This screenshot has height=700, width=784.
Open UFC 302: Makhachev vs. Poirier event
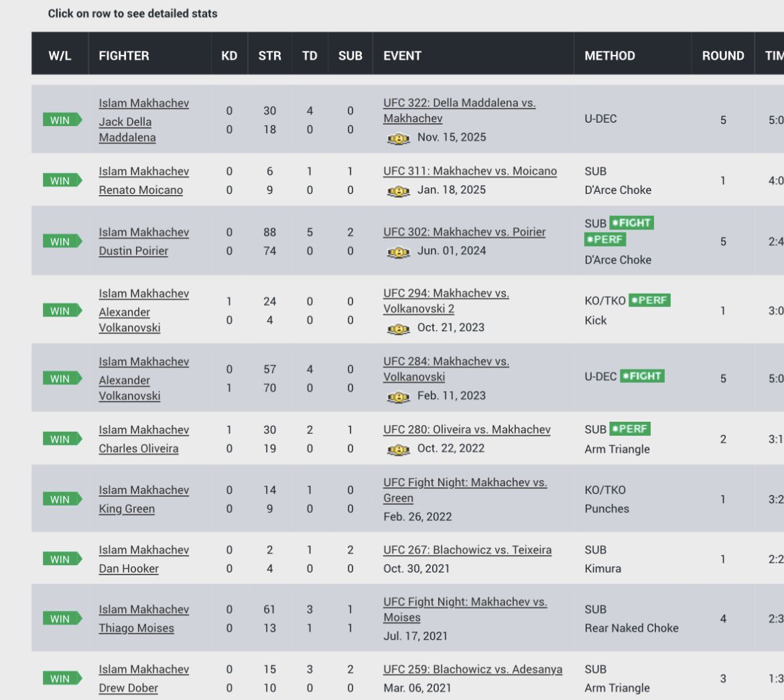pos(464,232)
